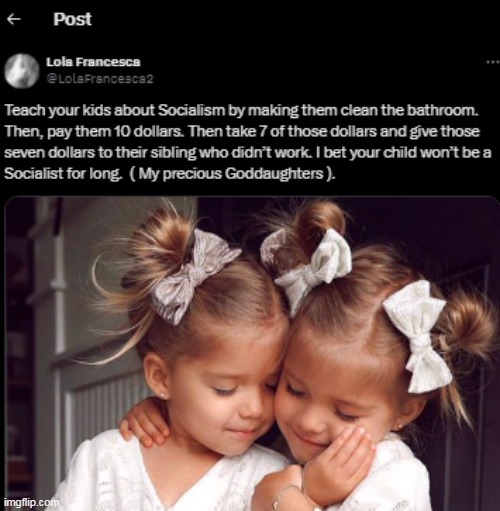Open Lola Francesca's blurred profile avatar
This screenshot has height=511, width=500.
click(22, 70)
